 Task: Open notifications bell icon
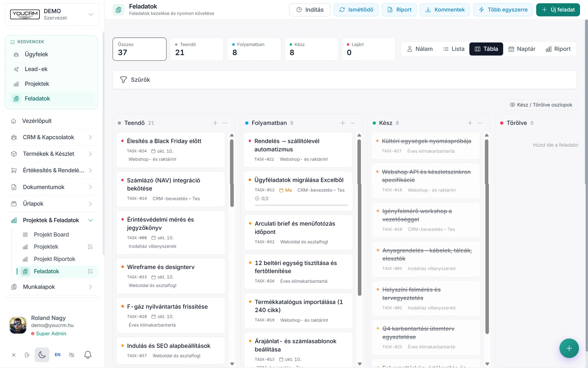coord(88,355)
